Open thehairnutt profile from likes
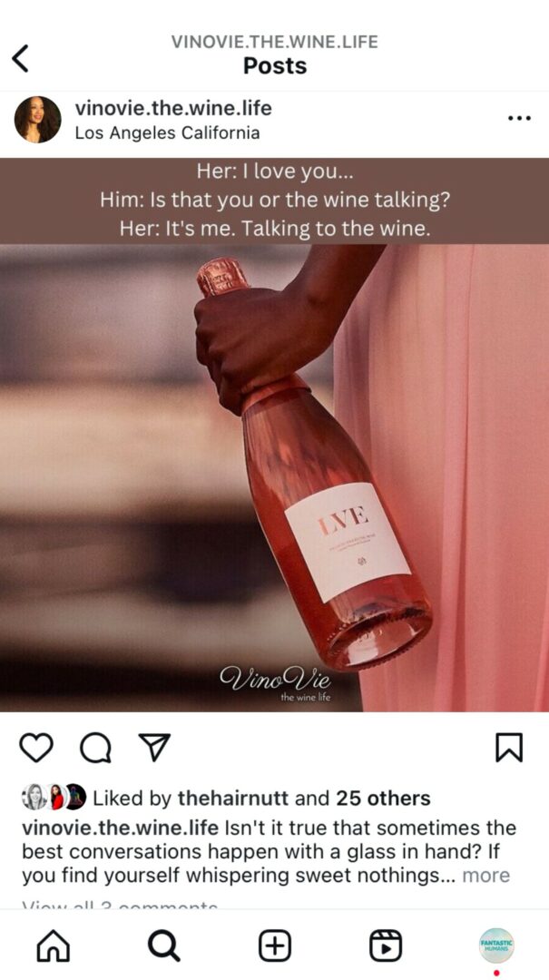This screenshot has height=980, width=549. (x=233, y=799)
